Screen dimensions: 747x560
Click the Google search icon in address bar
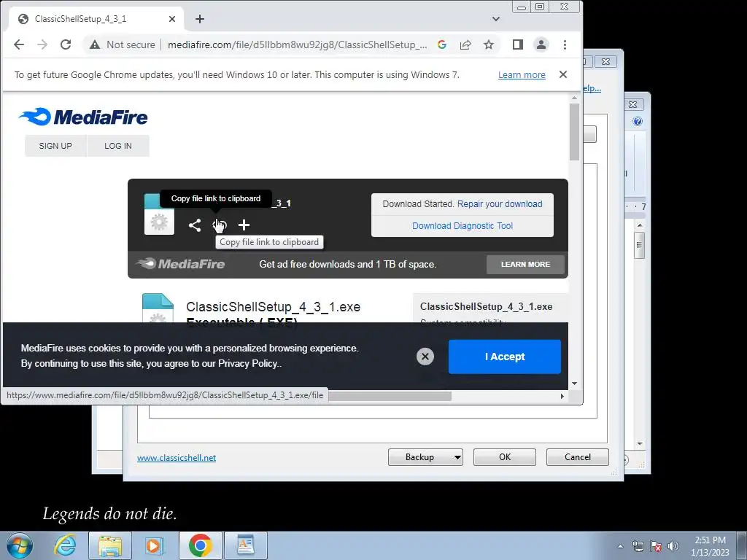click(x=442, y=44)
